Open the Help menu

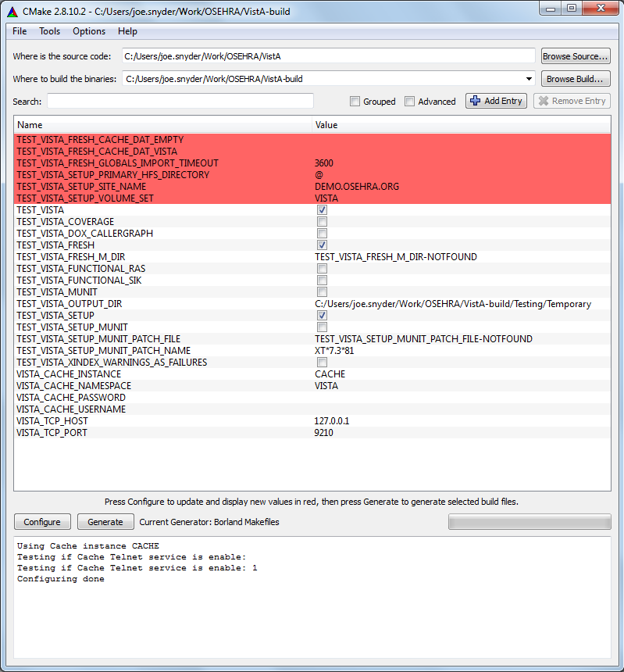[127, 31]
